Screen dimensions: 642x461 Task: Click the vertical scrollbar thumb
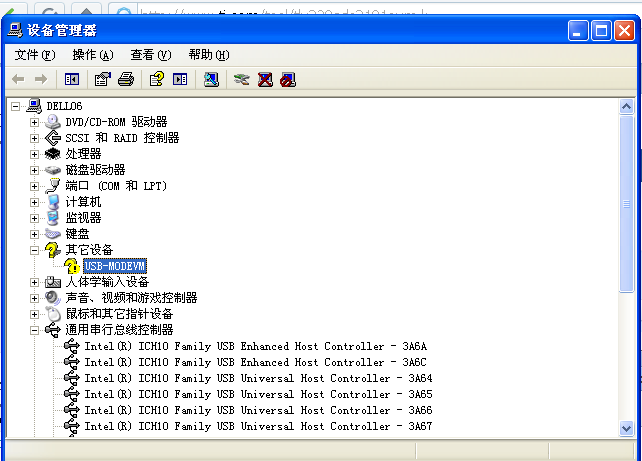point(626,204)
